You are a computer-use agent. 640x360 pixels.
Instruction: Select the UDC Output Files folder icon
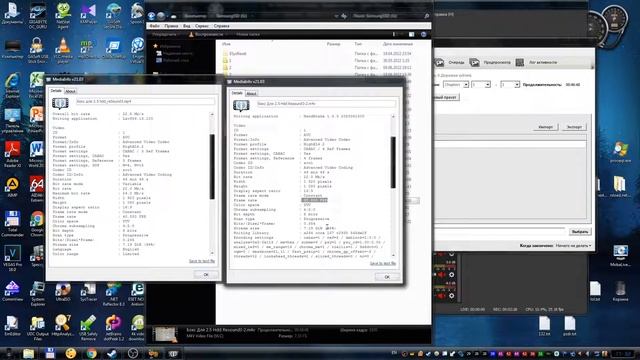[x=38, y=328]
